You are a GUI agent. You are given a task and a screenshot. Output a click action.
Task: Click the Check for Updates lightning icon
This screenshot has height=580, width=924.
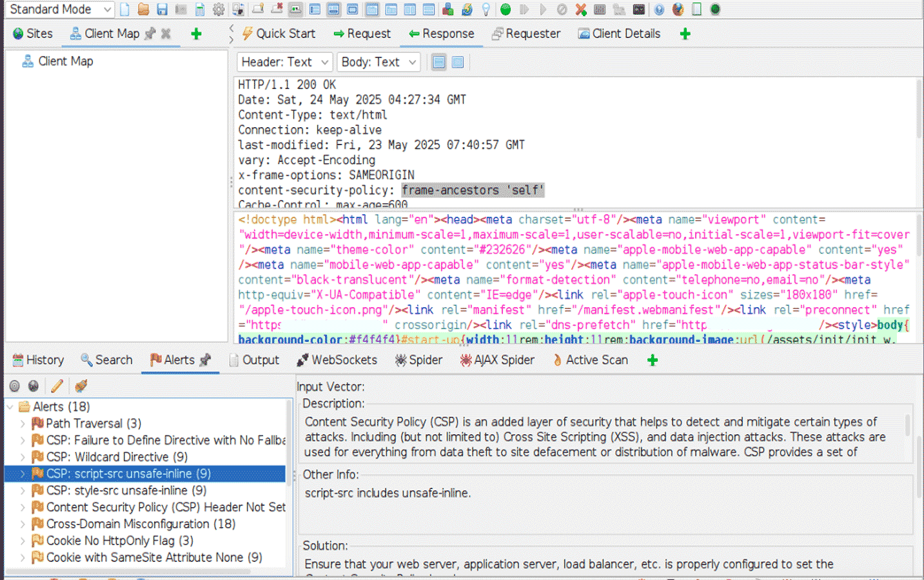467,9
